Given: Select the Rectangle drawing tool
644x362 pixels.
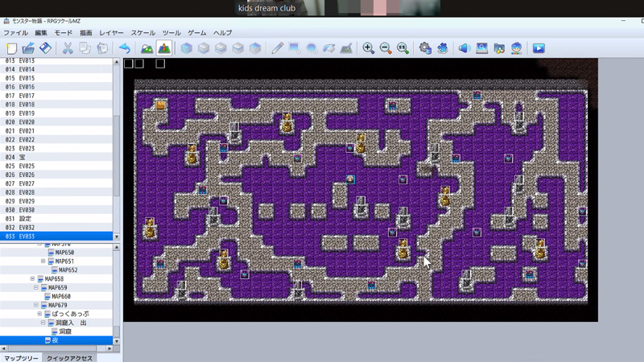Looking at the screenshot, I should 295,48.
